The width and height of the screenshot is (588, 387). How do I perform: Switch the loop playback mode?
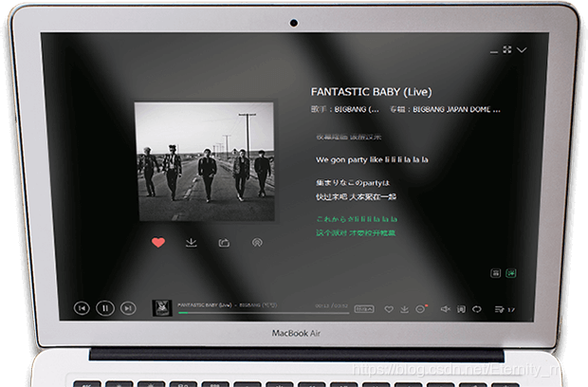[477, 309]
